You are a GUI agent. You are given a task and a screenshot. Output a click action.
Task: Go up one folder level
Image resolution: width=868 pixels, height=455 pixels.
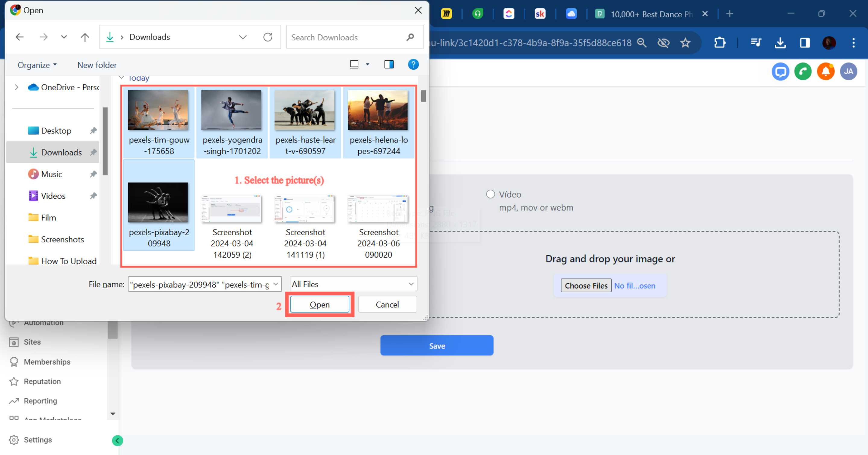(x=85, y=37)
